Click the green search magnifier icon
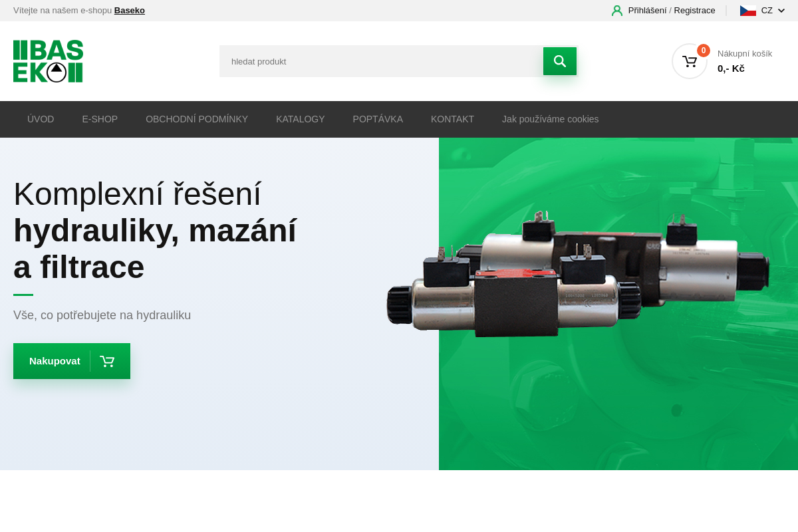The height and width of the screenshot is (532, 798). coord(559,61)
